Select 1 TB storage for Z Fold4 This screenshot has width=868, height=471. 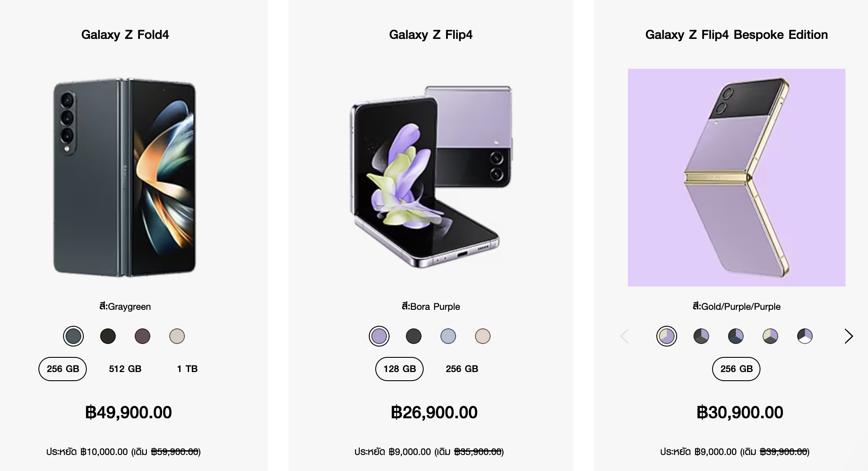[x=187, y=369]
